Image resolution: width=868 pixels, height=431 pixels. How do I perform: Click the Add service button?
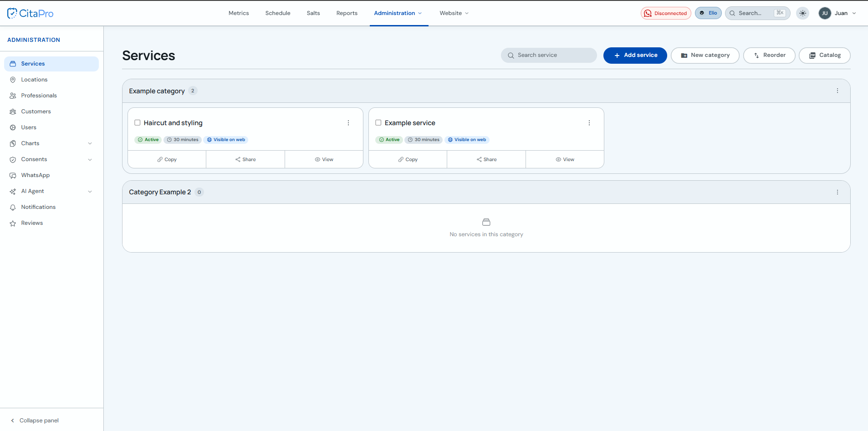point(635,55)
